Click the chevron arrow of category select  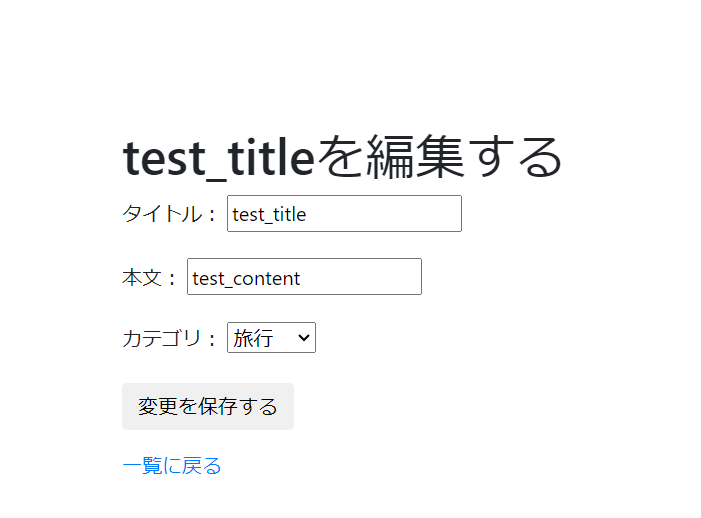point(304,338)
